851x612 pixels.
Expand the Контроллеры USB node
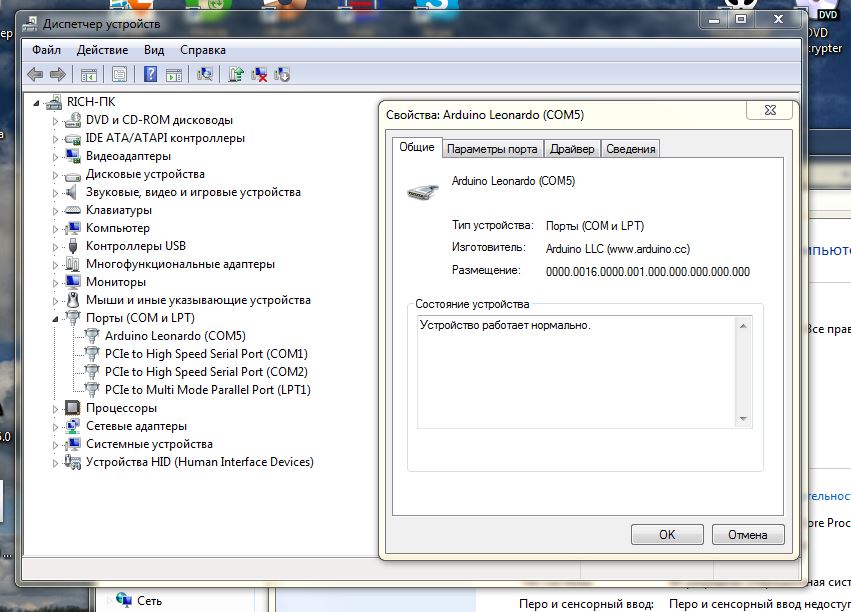56,246
